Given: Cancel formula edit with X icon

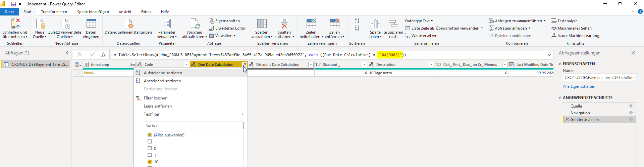Looking at the screenshot, I should [79, 54].
